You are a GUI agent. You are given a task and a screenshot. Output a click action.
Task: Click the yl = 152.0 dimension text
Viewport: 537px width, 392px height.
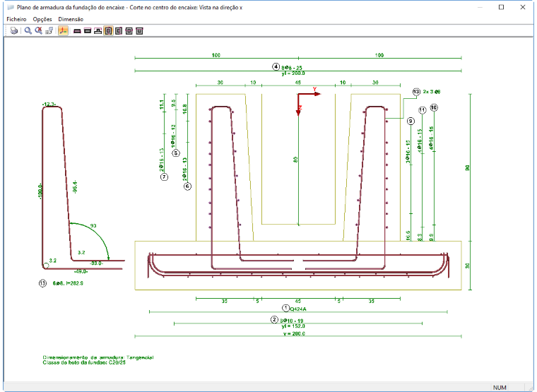pyautogui.click(x=293, y=326)
